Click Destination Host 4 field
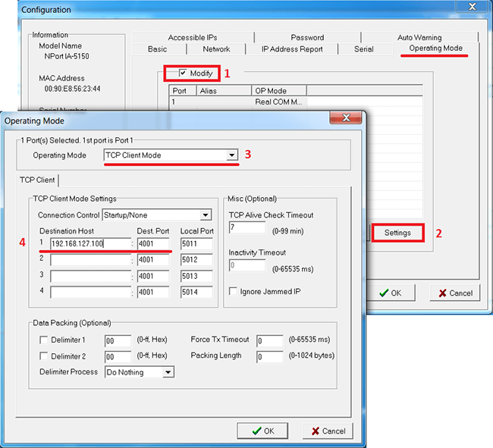 pos(90,292)
